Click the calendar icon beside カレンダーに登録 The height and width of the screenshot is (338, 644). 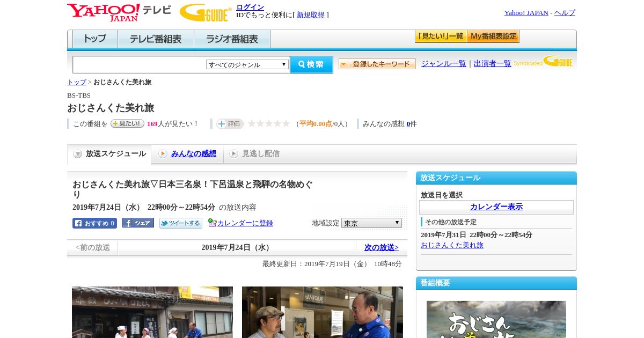[212, 223]
